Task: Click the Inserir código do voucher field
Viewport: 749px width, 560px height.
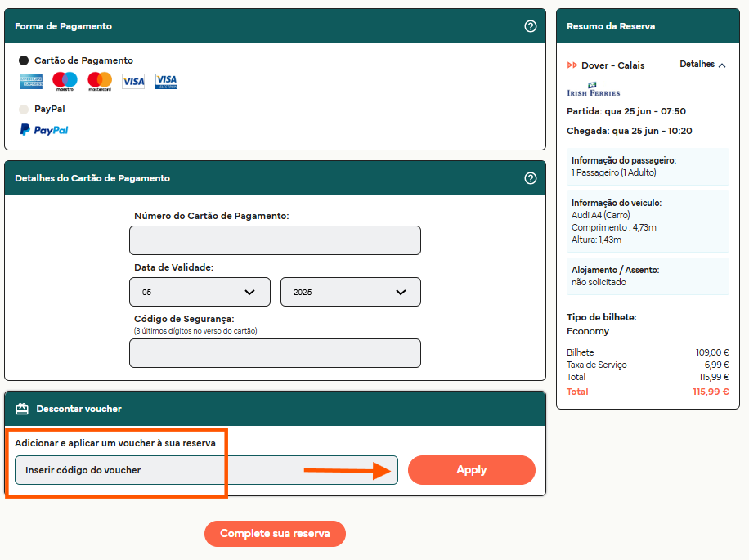Action: point(206,470)
